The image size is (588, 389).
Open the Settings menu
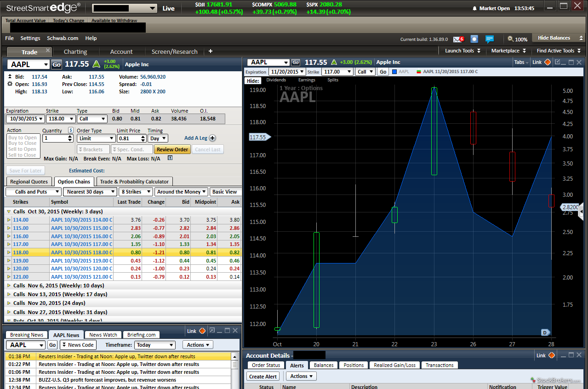pos(30,38)
